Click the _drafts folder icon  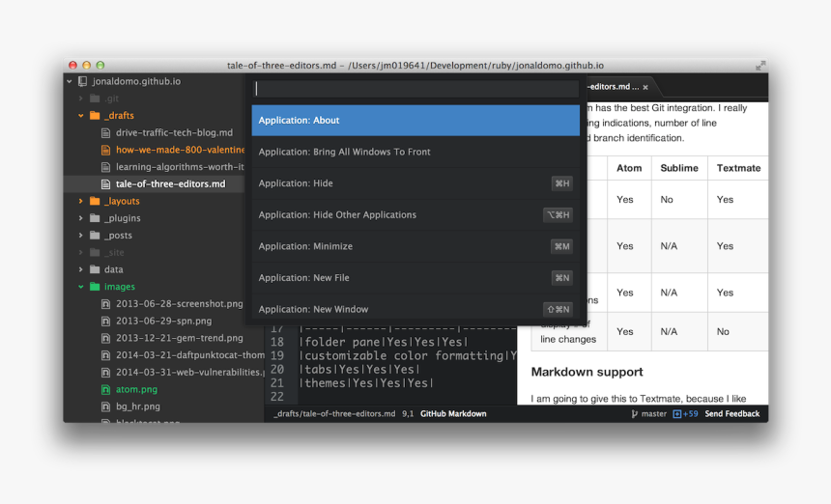[x=95, y=116]
